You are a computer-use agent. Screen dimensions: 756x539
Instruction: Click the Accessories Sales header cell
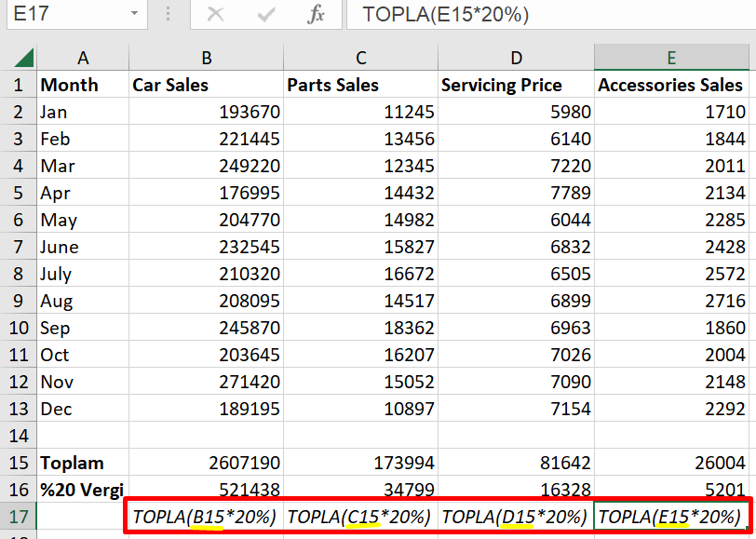[670, 85]
